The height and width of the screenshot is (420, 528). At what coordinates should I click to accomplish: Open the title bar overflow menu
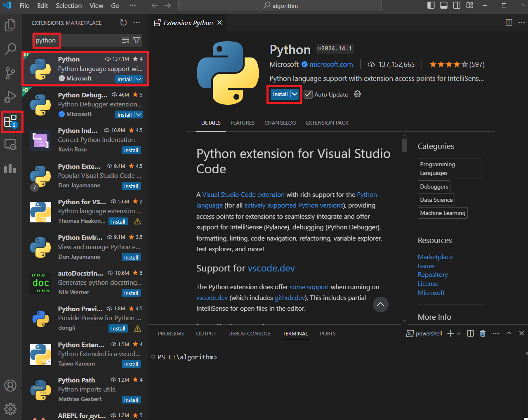tap(132, 5)
